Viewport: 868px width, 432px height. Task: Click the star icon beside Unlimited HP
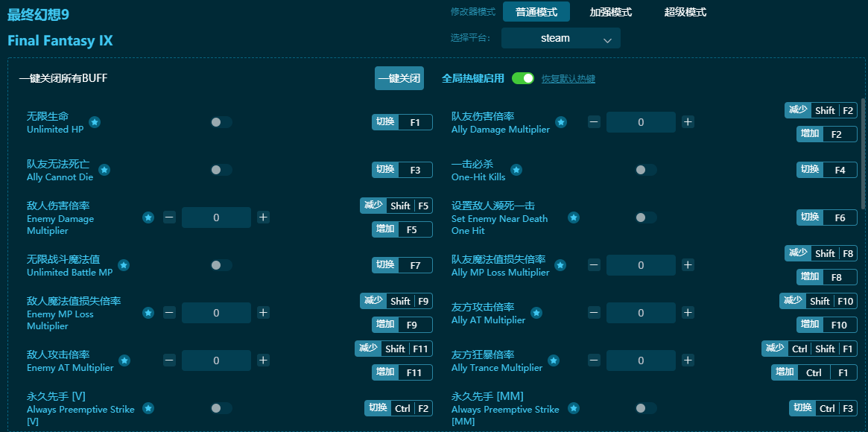click(x=95, y=122)
